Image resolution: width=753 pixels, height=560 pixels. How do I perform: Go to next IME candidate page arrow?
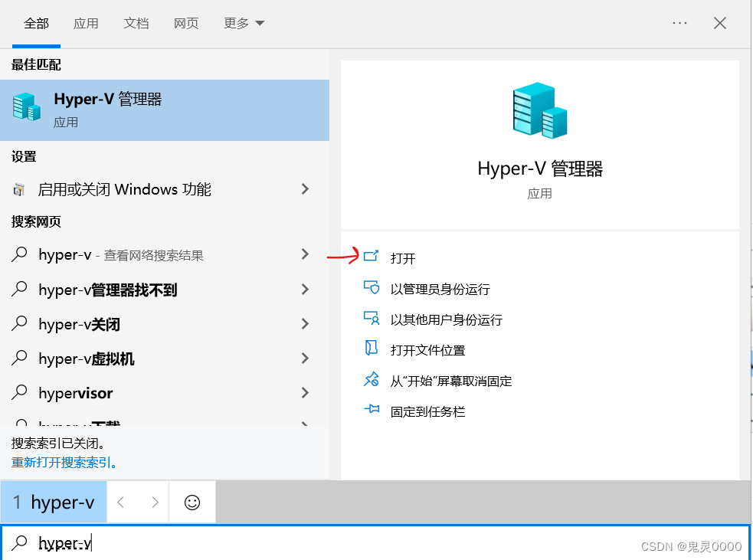pos(155,503)
